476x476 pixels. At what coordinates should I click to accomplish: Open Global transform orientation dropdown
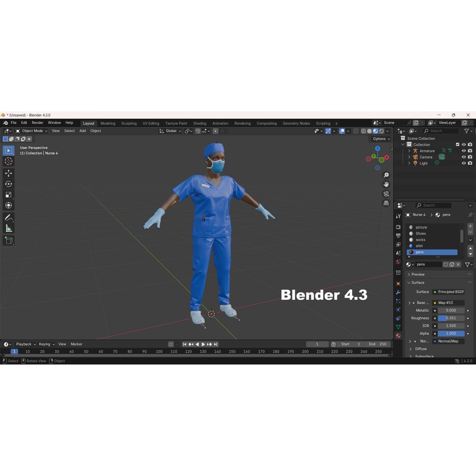[170, 131]
